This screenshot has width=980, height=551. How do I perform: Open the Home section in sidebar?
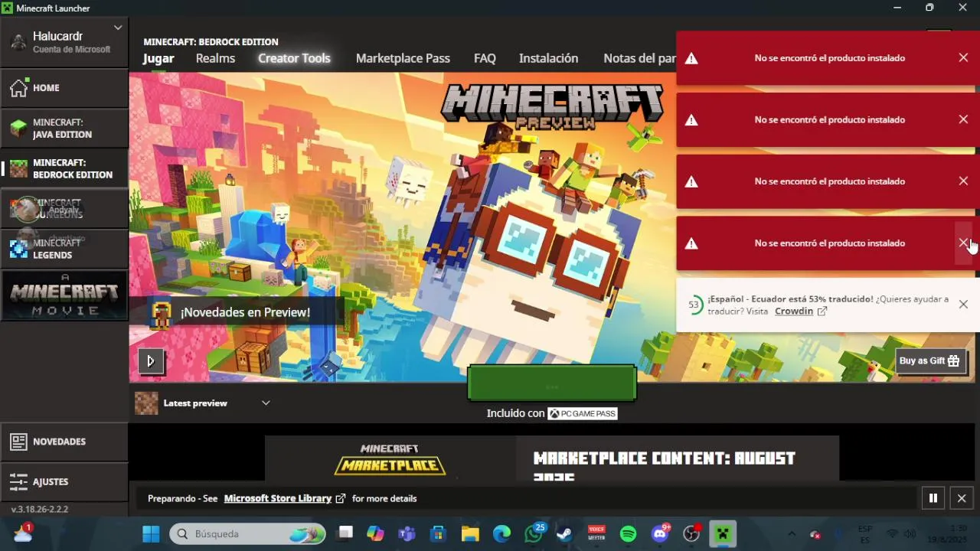click(64, 88)
